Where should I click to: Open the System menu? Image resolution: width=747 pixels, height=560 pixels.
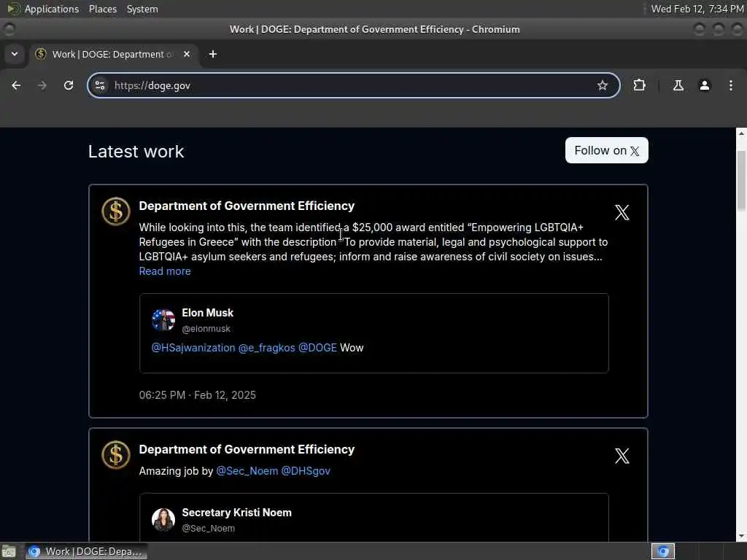coord(142,9)
